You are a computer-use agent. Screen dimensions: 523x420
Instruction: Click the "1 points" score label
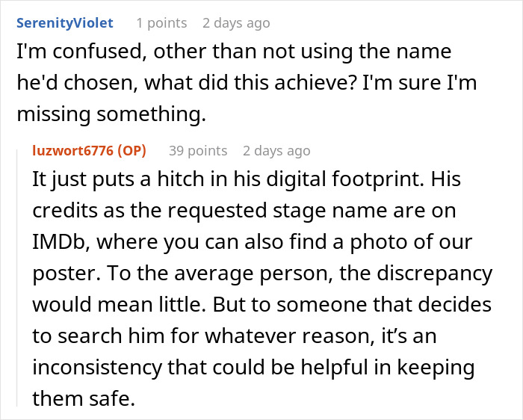[x=161, y=23]
